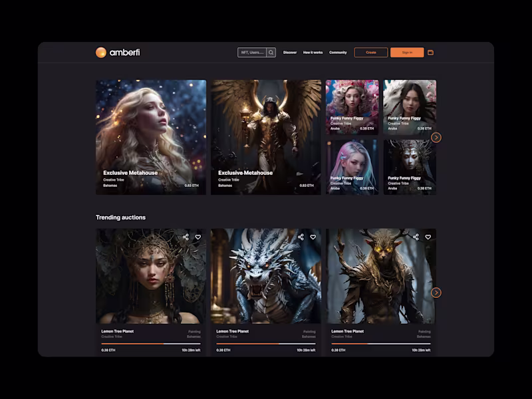Image resolution: width=532 pixels, height=399 pixels.
Task: Open the Exclusive Metahouse angel thumbnail
Action: pyautogui.click(x=265, y=136)
